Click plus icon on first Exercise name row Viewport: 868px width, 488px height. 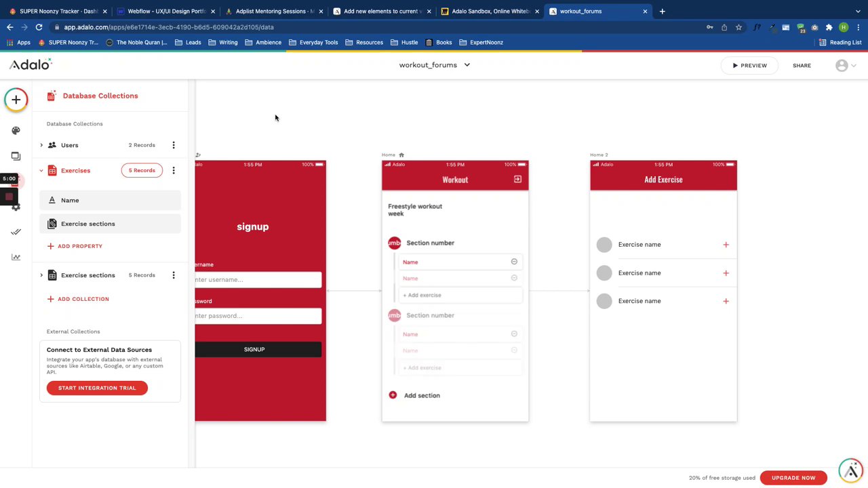(x=726, y=245)
